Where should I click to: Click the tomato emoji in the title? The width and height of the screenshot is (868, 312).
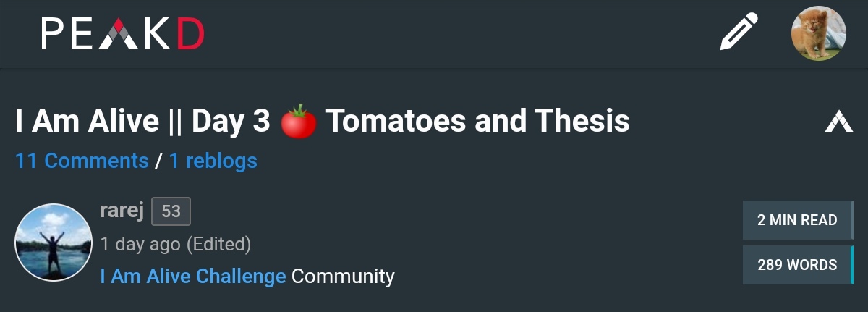(x=299, y=122)
